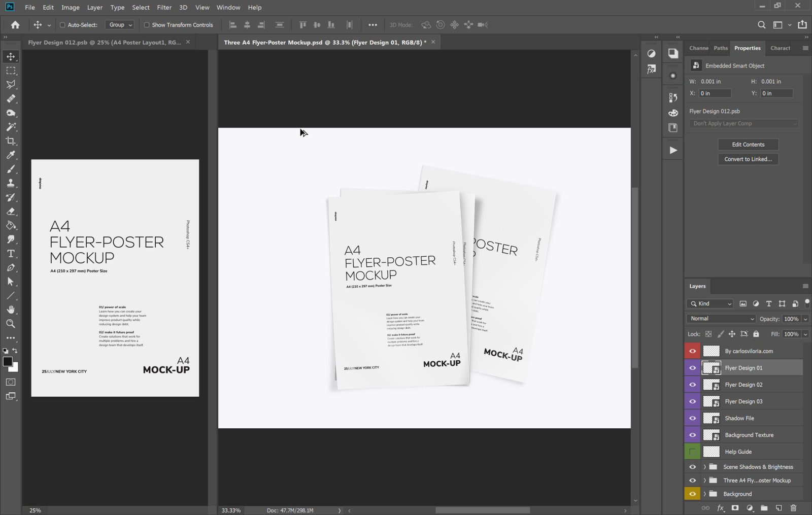The height and width of the screenshot is (515, 812).
Task: Hide the Background group
Action: pyautogui.click(x=692, y=494)
